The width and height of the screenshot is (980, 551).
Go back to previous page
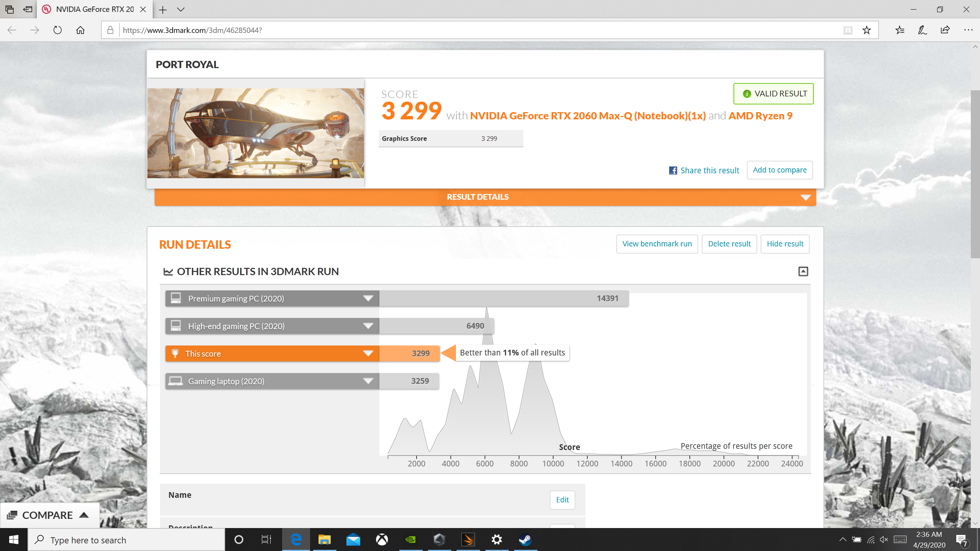[x=12, y=30]
